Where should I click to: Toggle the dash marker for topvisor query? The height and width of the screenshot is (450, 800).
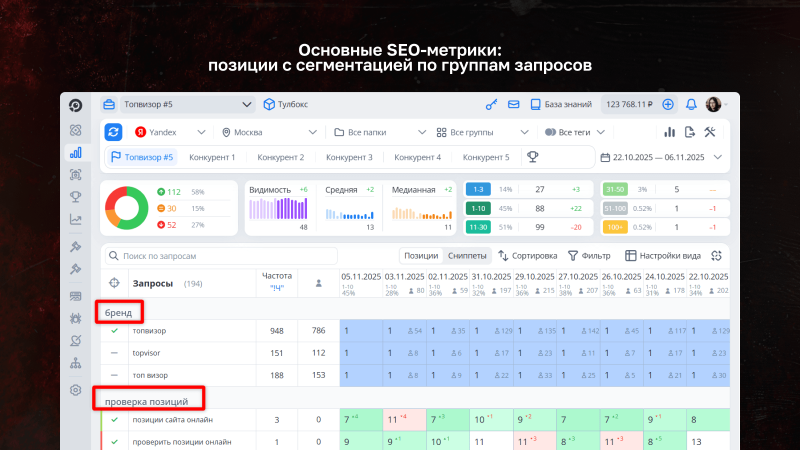pos(114,353)
